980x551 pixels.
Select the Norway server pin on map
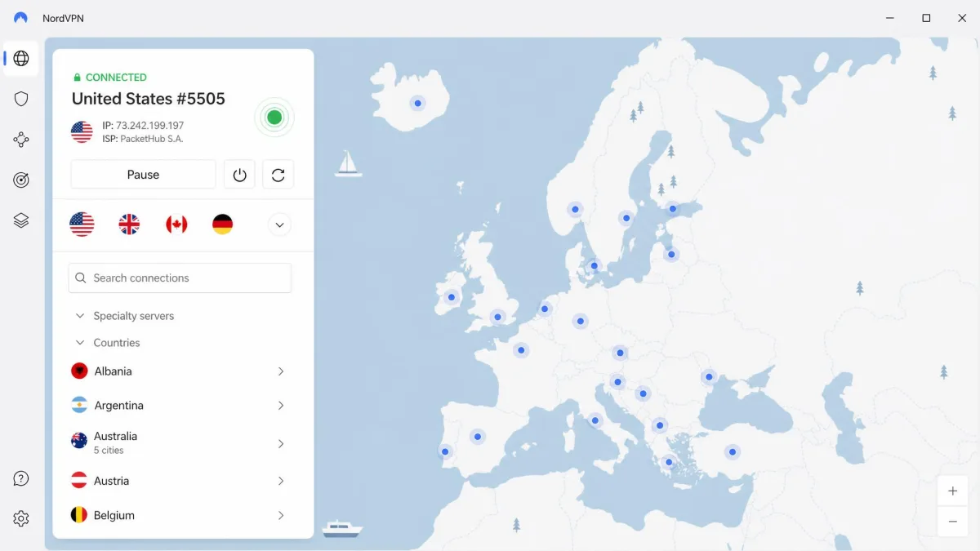(x=575, y=210)
